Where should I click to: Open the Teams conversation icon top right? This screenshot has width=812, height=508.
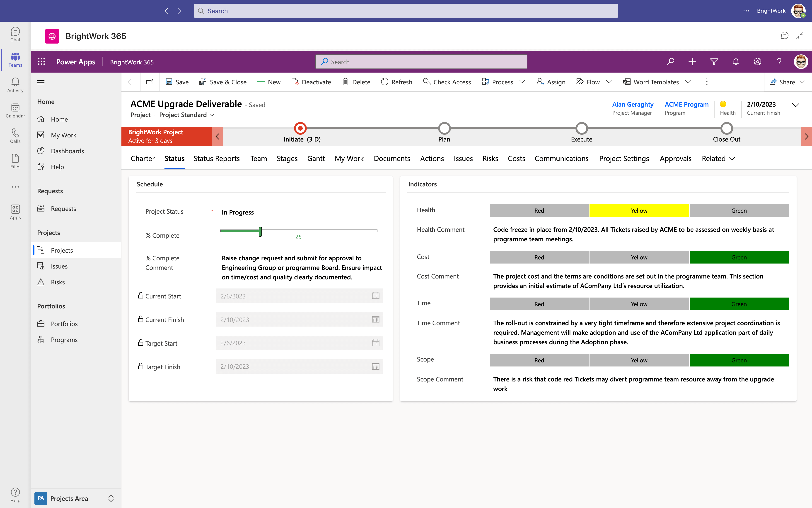785,36
